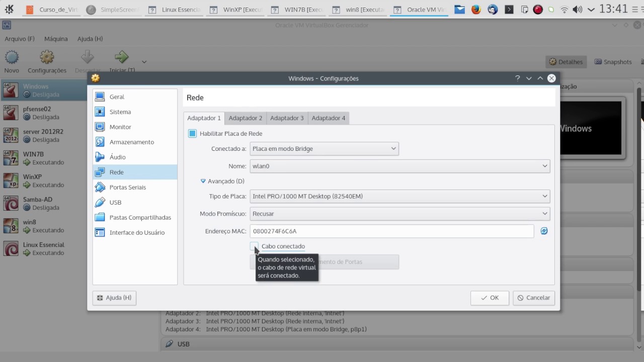Select the Rede settings category
Viewport: 644px width, 362px height.
135,172
